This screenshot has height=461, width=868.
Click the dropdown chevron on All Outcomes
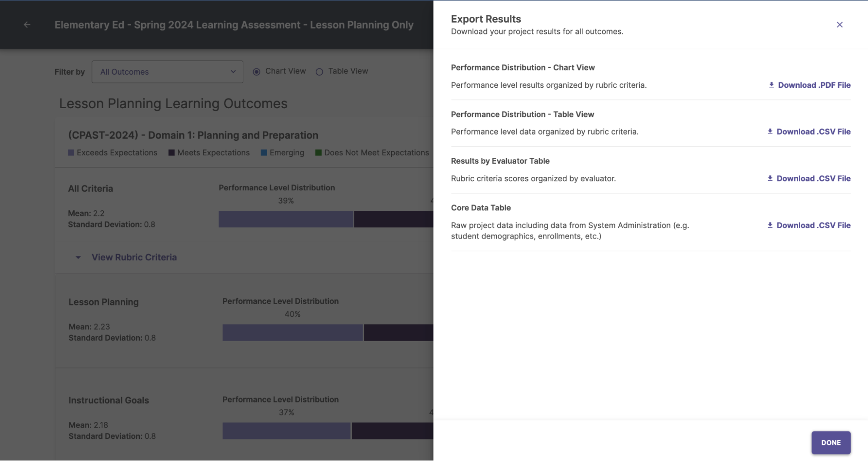233,71
